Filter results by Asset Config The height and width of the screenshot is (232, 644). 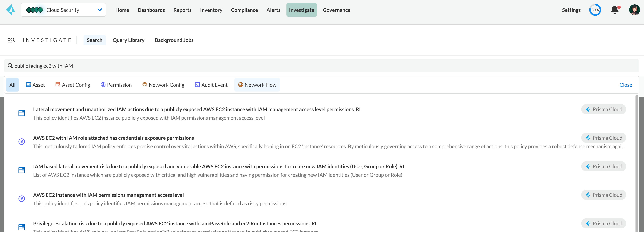point(73,85)
